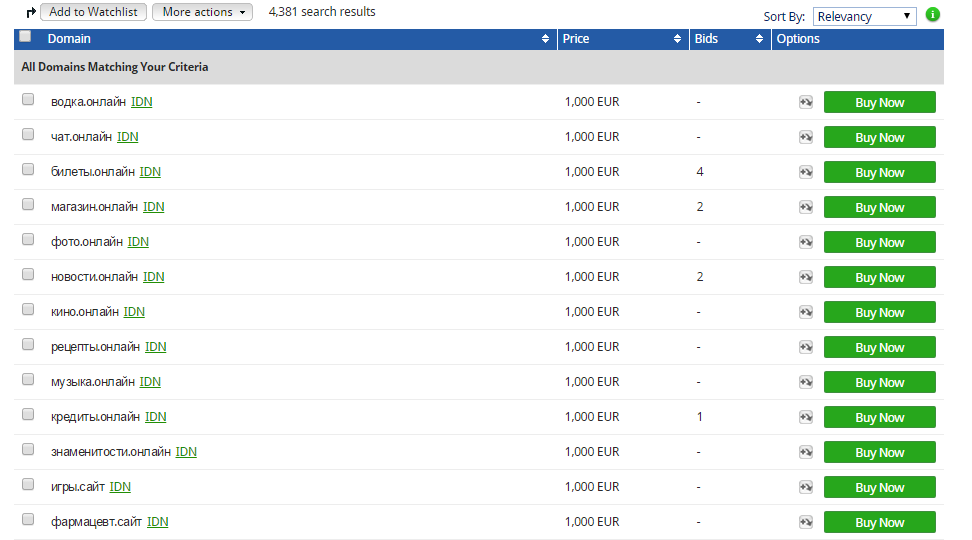Click the offer icon in the кредиты.онлайн row
The width and height of the screenshot is (972, 540).
(805, 417)
